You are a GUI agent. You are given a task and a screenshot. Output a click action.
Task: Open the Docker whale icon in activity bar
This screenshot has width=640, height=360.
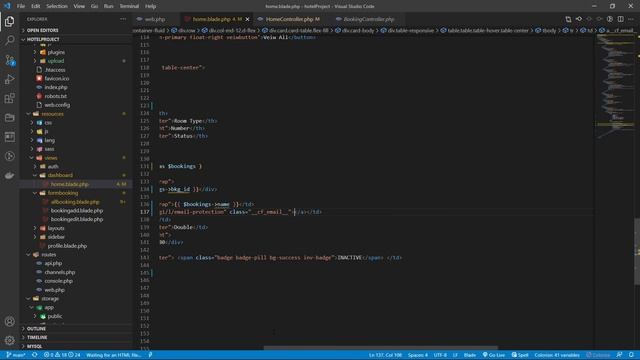coord(9,176)
